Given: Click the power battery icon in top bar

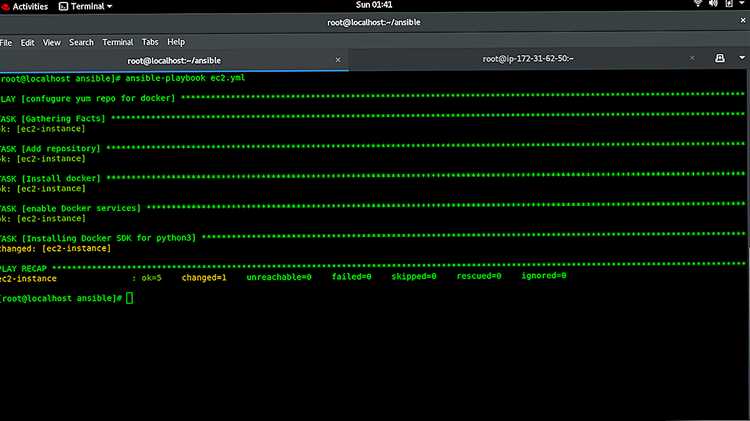Looking at the screenshot, I should pos(729,3).
